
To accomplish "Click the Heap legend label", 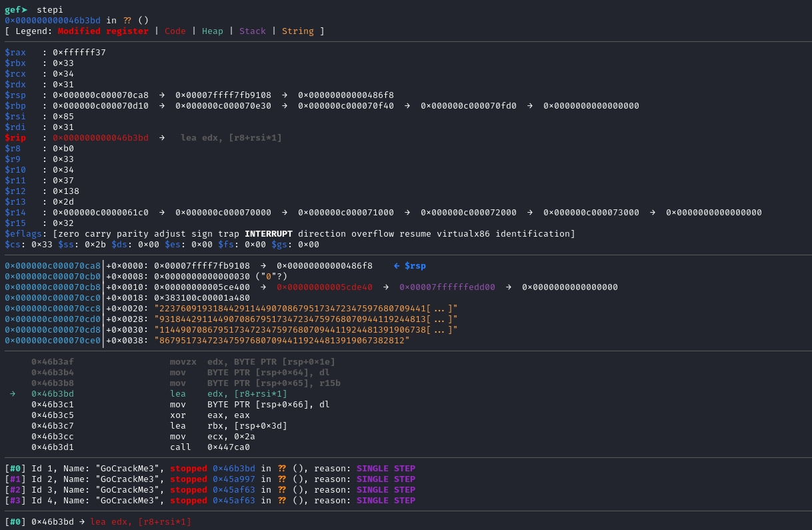I will click(213, 31).
